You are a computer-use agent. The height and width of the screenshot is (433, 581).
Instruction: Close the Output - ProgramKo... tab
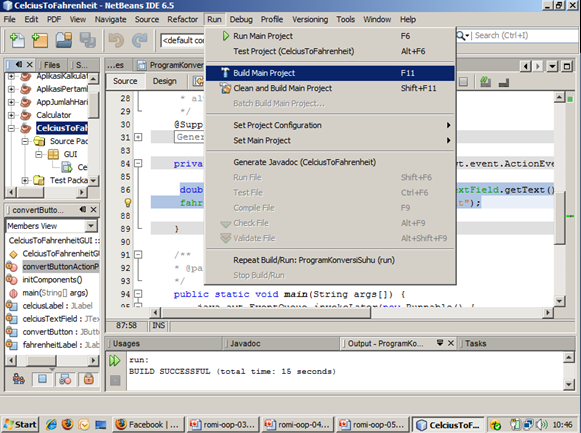[x=451, y=343]
